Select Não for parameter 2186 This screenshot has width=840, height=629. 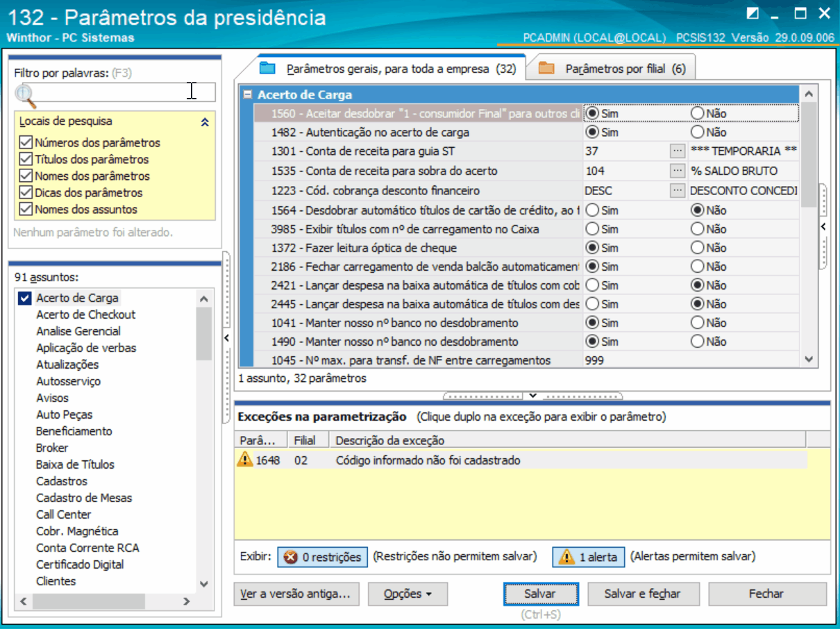pos(697,267)
